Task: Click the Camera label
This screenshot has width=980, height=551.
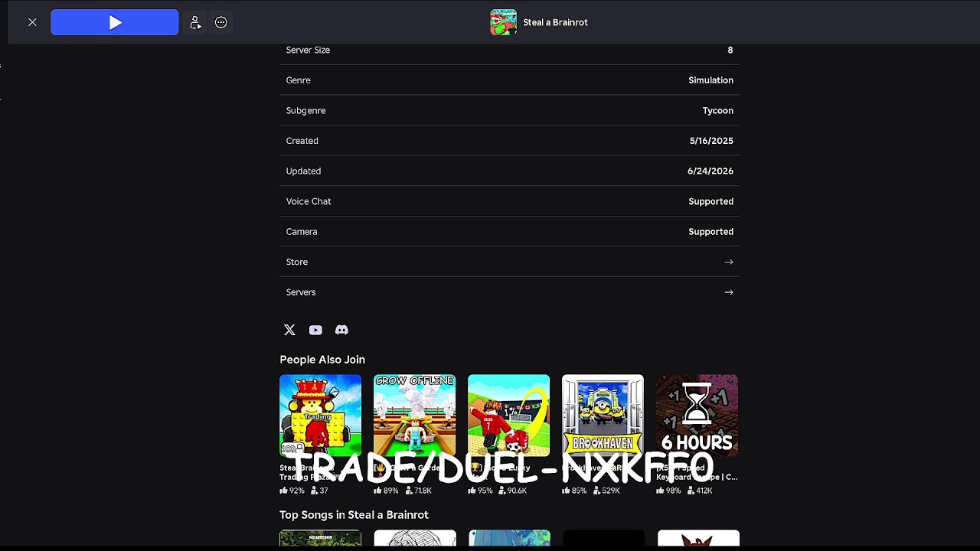Action: click(x=302, y=232)
